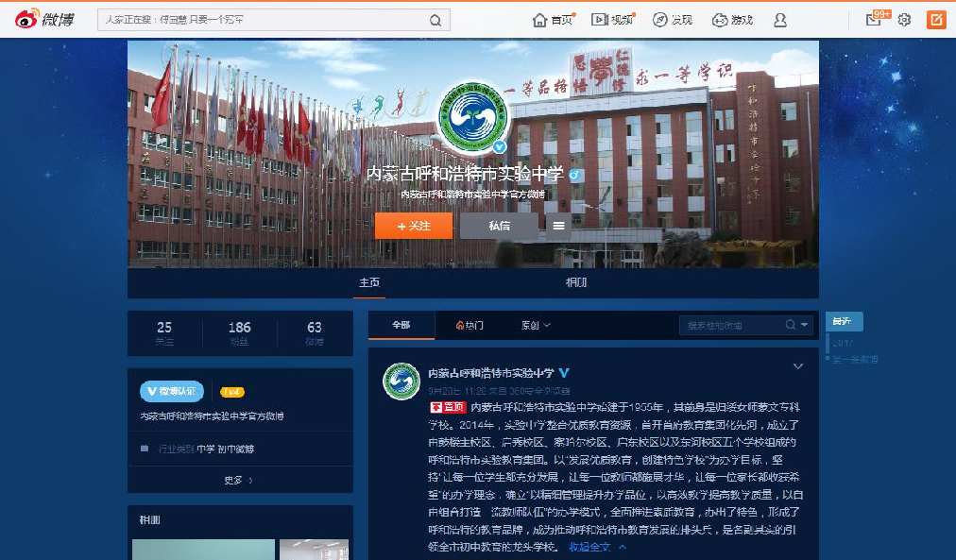Image resolution: width=956 pixels, height=560 pixels.
Task: View the 63 微博 posts count
Action: 315,333
